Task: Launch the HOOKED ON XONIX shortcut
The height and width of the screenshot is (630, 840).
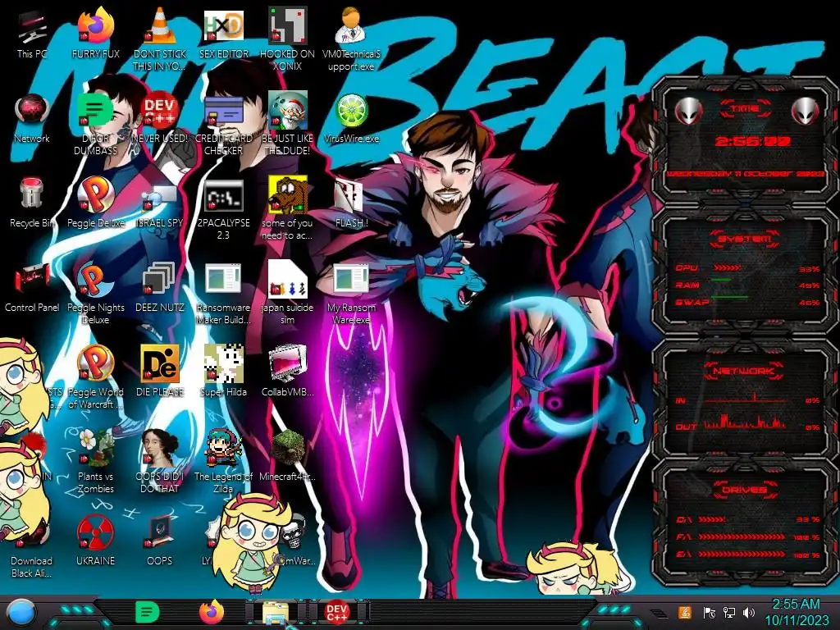Action: tap(287, 27)
